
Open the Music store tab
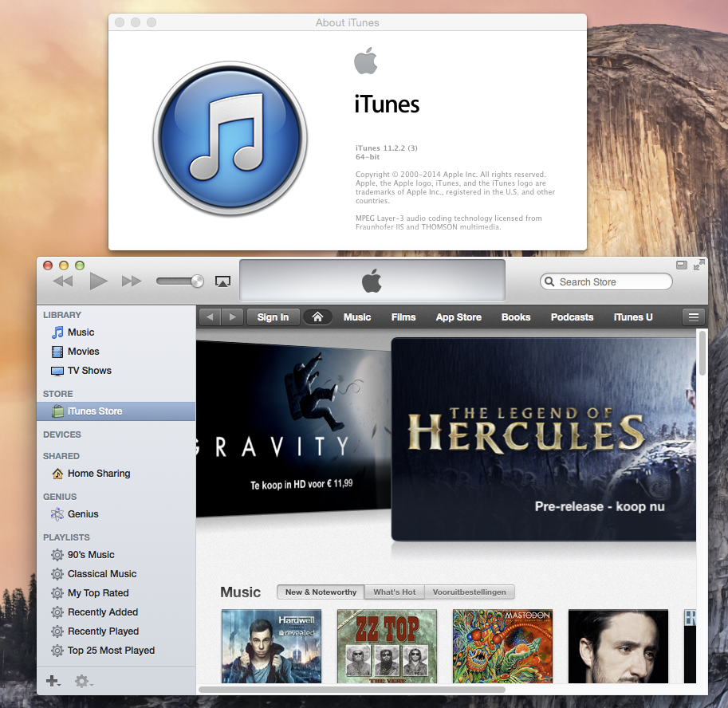(x=357, y=317)
